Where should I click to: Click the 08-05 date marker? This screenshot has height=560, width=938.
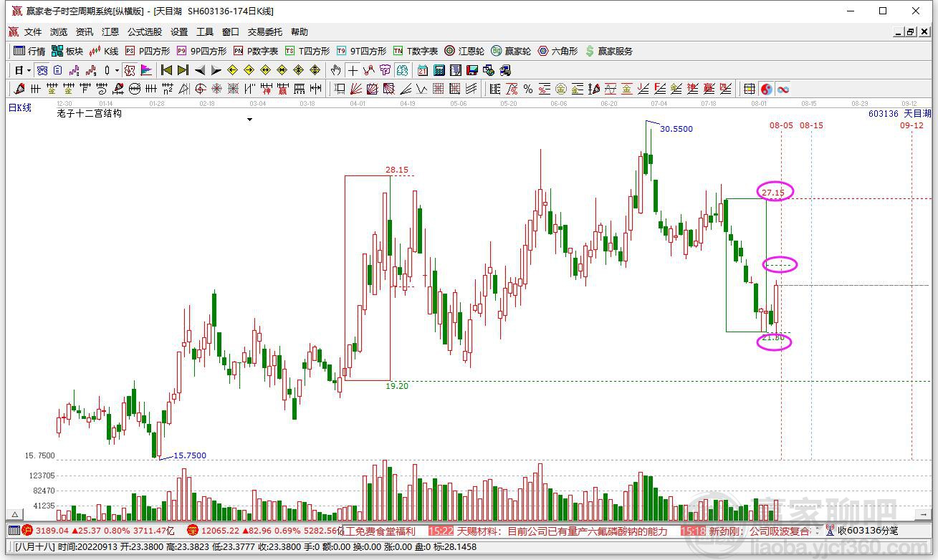pyautogui.click(x=781, y=125)
